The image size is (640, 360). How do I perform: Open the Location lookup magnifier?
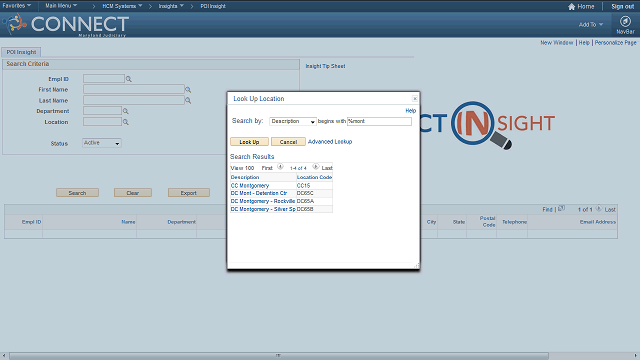[x=126, y=122]
